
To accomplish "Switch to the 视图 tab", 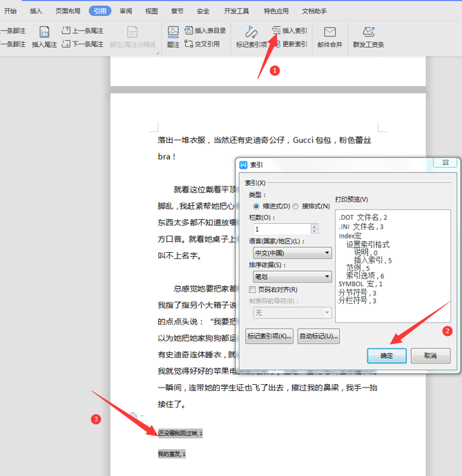I will [x=151, y=11].
